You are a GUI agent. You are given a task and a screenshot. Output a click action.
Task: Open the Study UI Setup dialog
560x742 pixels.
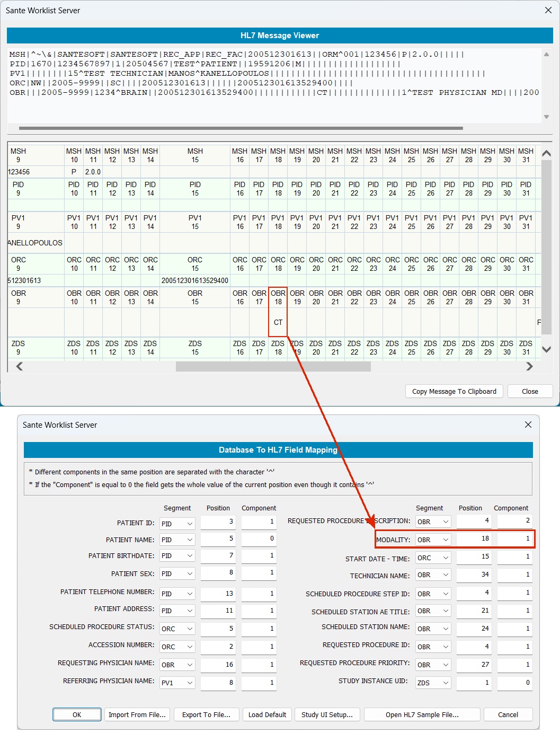(327, 714)
